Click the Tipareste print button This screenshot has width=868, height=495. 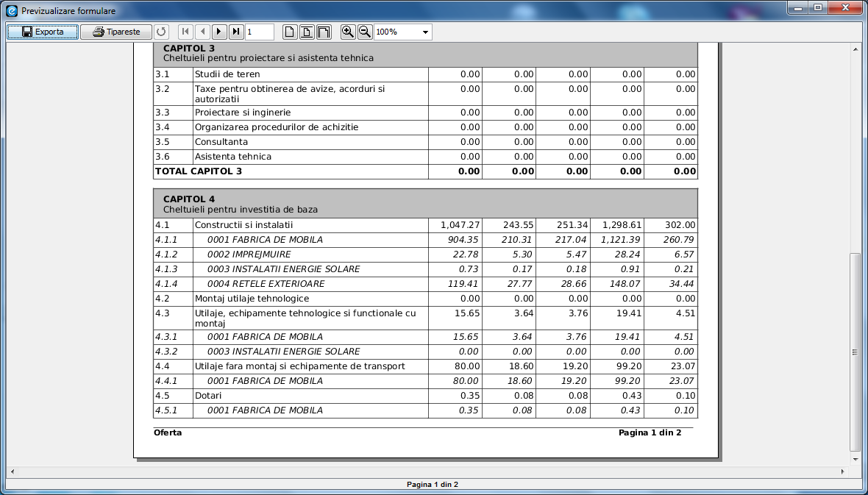point(115,32)
